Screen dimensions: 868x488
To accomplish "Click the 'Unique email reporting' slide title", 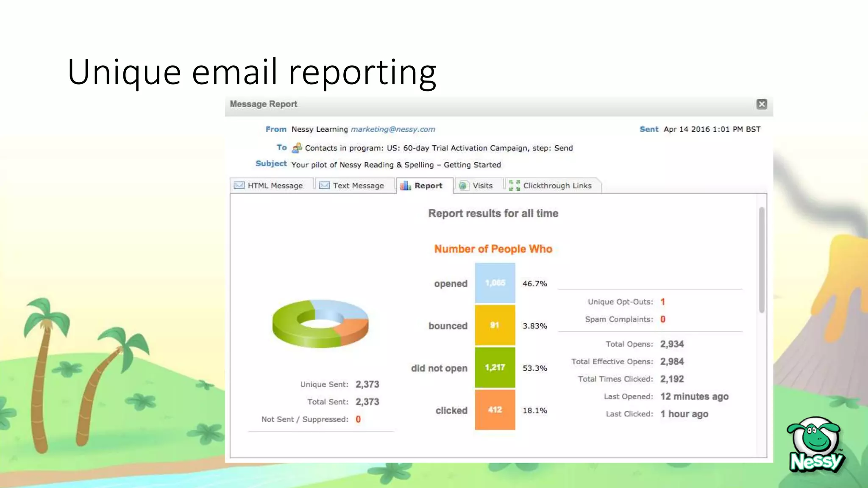I will click(252, 72).
